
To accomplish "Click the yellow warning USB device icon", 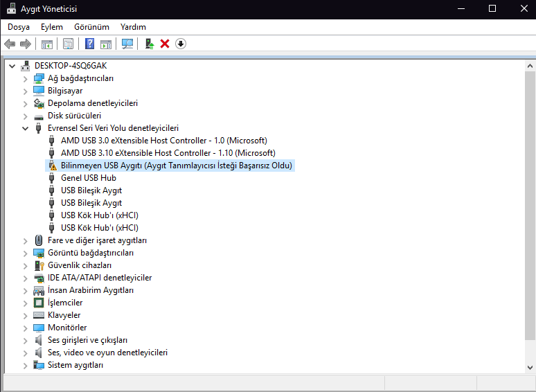I will click(52, 166).
